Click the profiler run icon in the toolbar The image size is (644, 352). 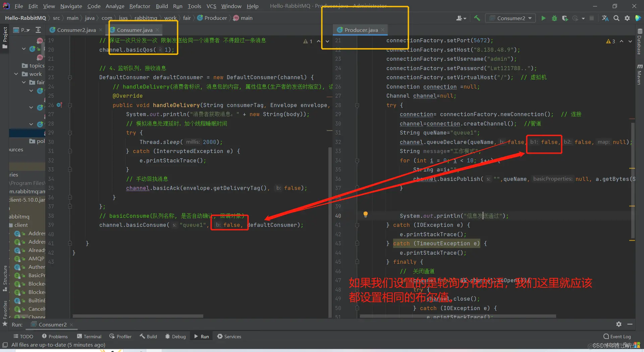click(576, 18)
